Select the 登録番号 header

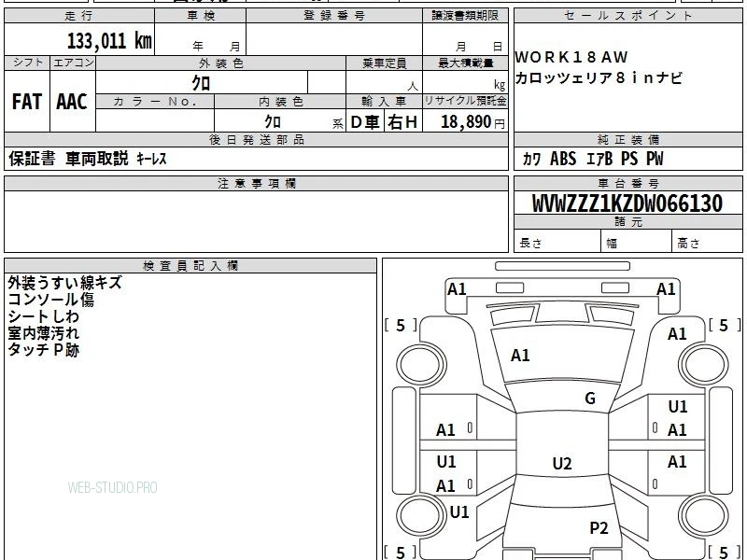pos(334,15)
